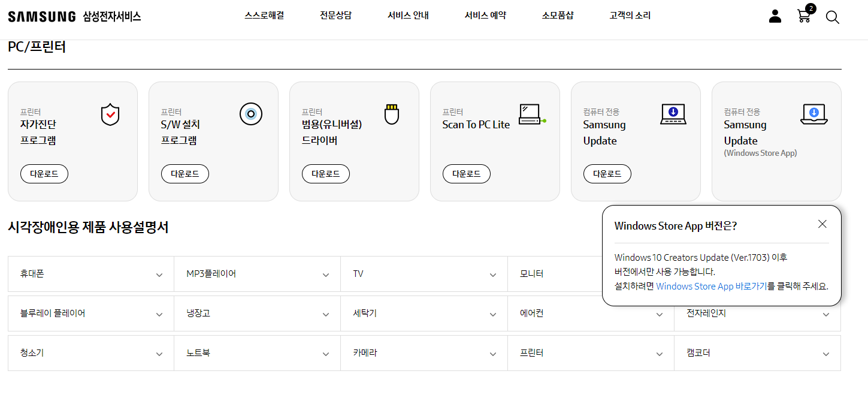This screenshot has width=868, height=401.
Task: Open the user account profile icon
Action: [775, 16]
